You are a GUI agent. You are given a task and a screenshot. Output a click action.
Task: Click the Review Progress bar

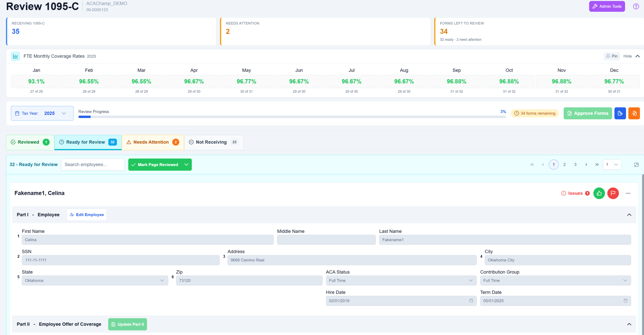point(292,117)
